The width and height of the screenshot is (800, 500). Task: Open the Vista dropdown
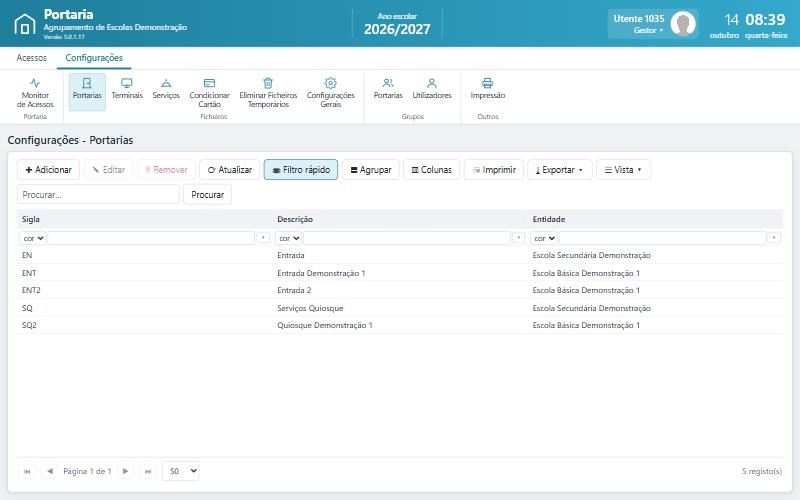click(623, 170)
